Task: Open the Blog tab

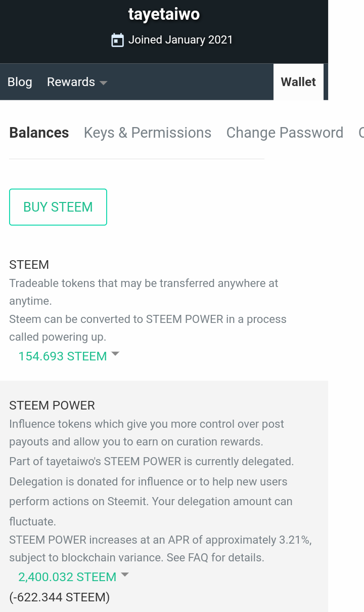Action: pos(20,82)
